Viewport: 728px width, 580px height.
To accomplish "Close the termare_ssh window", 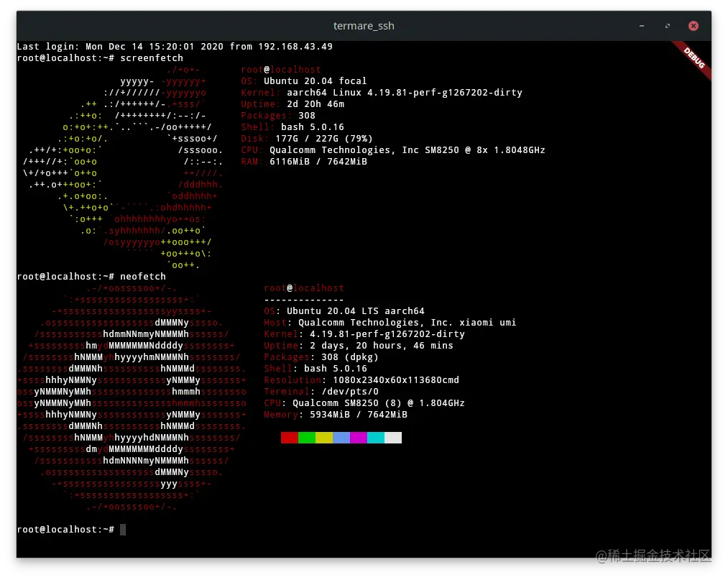I will coord(694,26).
